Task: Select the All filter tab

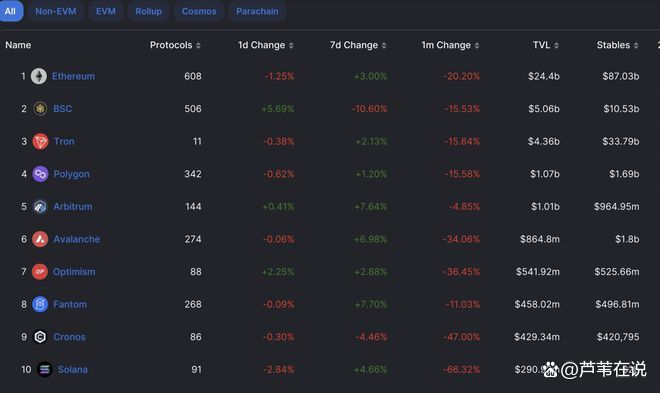Action: point(11,11)
